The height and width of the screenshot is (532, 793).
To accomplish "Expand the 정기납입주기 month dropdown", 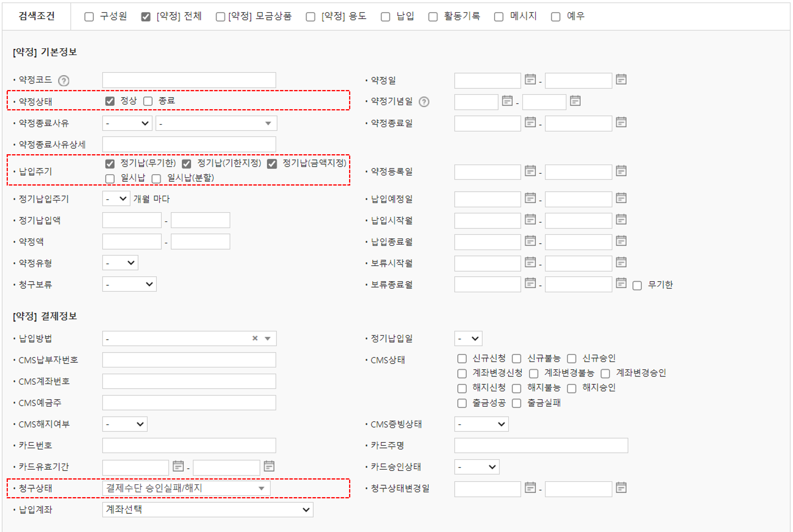I will click(x=116, y=198).
